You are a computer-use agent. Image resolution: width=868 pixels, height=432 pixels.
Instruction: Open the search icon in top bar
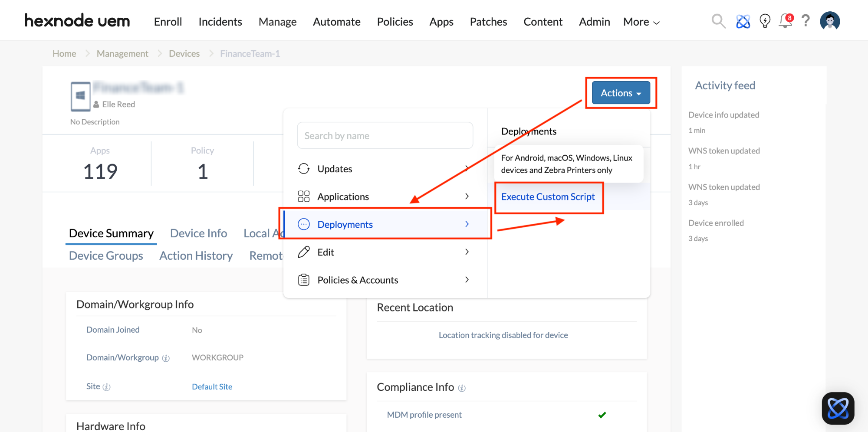pos(718,21)
